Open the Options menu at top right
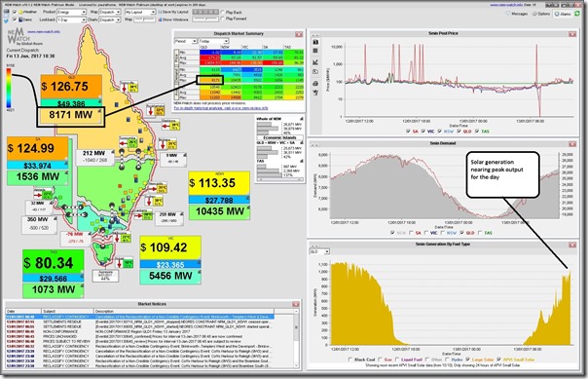Screen dimensions: 588x379 pyautogui.click(x=541, y=14)
